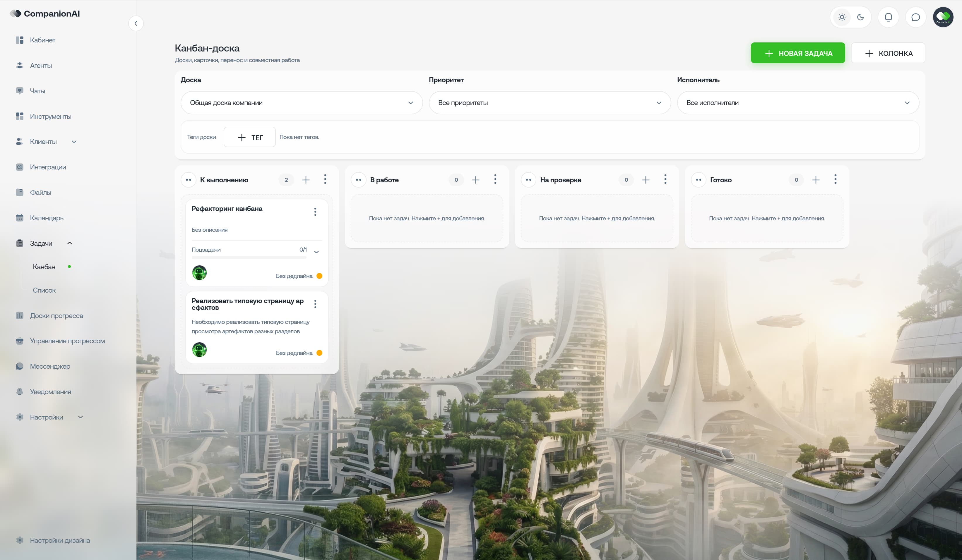Add task to К выполнению column
The width and height of the screenshot is (962, 560).
tap(306, 180)
